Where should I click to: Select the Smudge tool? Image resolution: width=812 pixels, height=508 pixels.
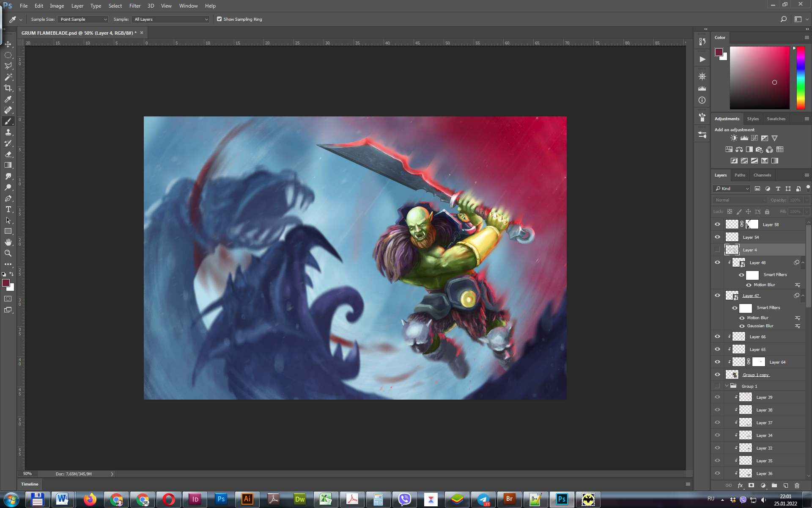tap(8, 176)
